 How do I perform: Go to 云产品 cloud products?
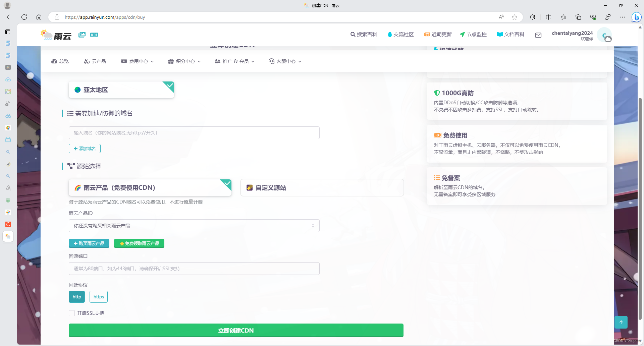tap(95, 61)
